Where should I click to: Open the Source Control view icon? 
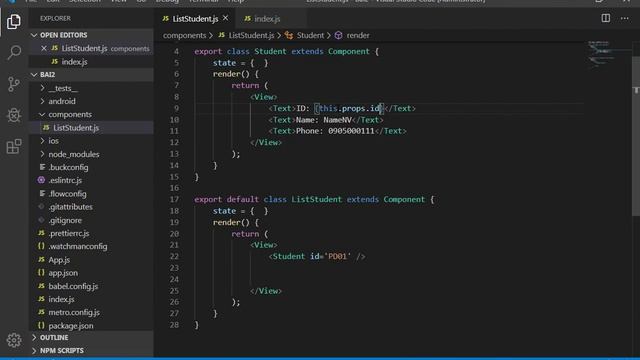[14, 84]
